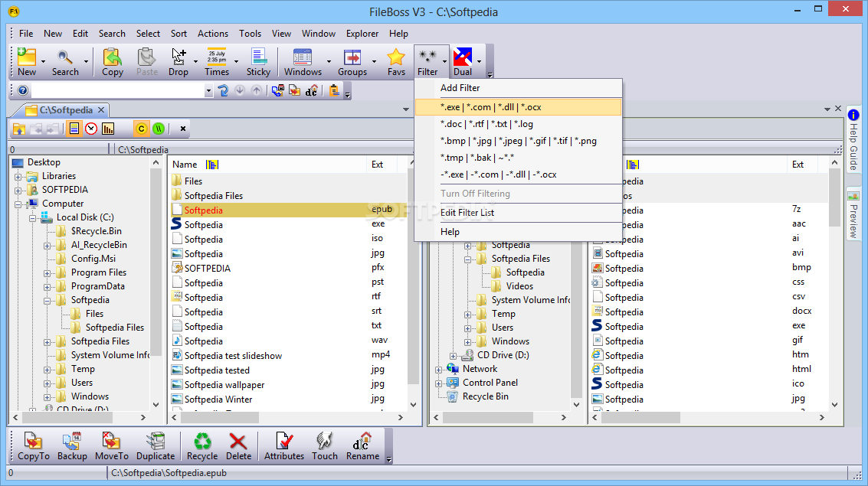Open the Dual button dropdown arrow
Viewport: 868px width, 486px height.
pyautogui.click(x=479, y=61)
